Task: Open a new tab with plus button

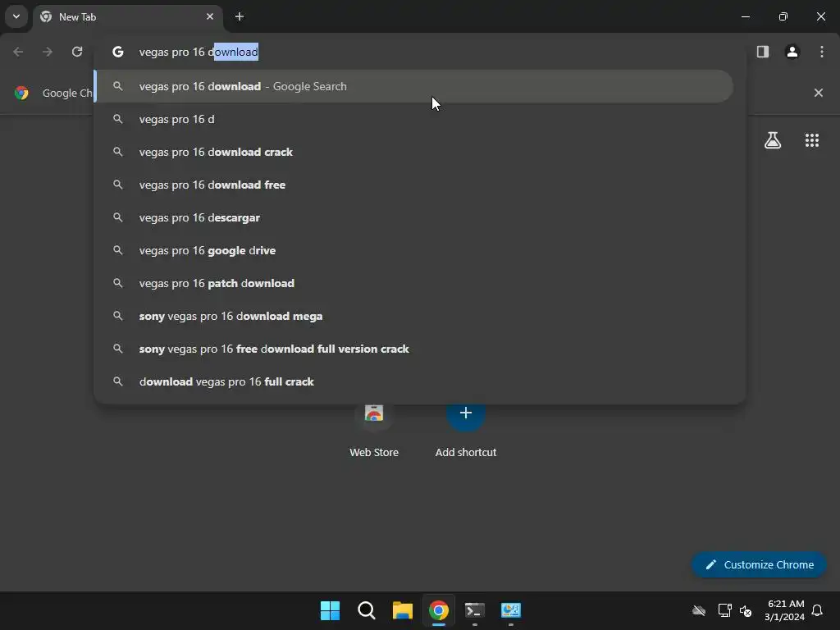Action: pyautogui.click(x=240, y=16)
